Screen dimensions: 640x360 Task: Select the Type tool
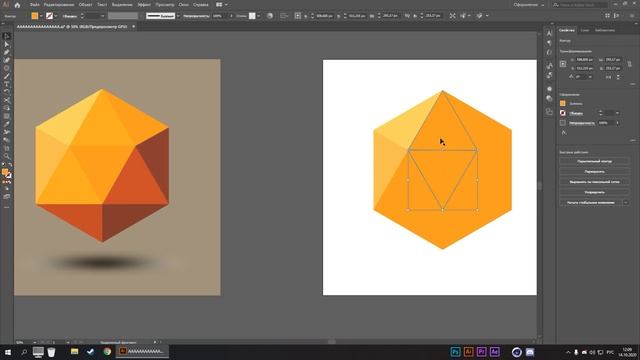point(7,84)
